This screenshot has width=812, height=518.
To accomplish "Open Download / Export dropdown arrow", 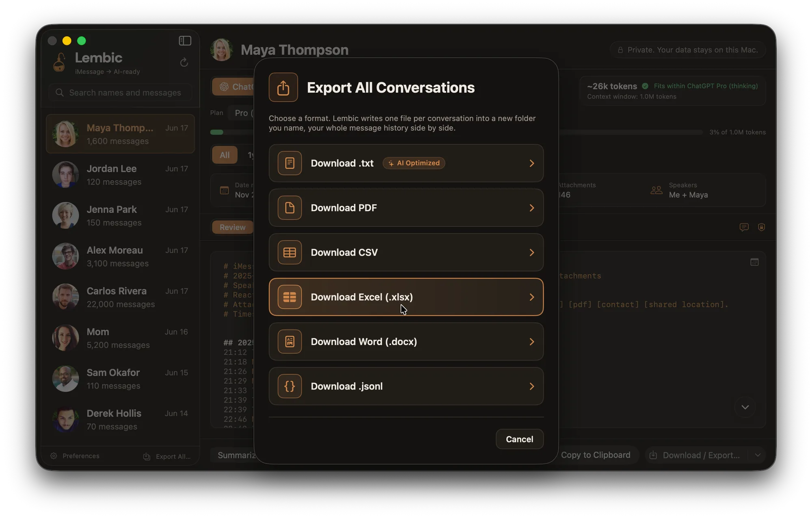I will pyautogui.click(x=758, y=455).
